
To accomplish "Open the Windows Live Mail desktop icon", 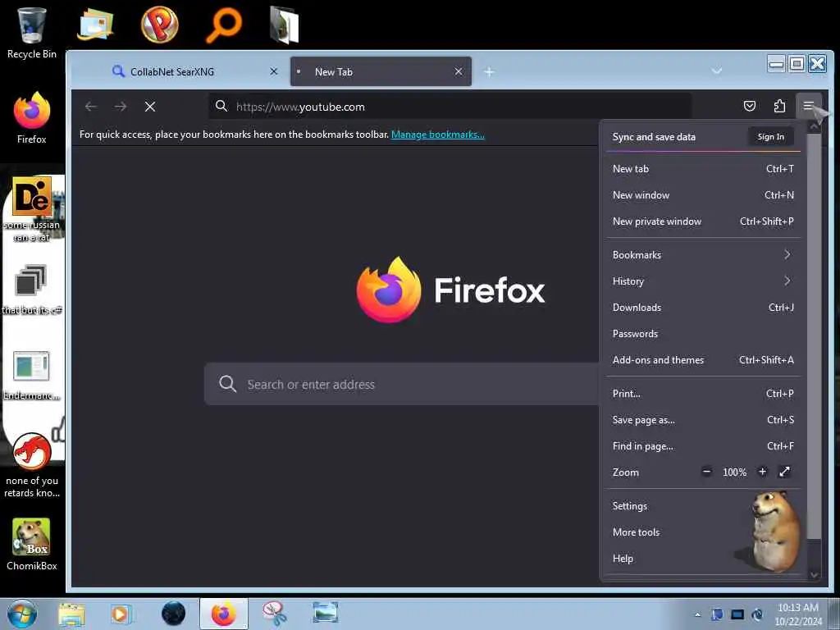I will [95, 24].
